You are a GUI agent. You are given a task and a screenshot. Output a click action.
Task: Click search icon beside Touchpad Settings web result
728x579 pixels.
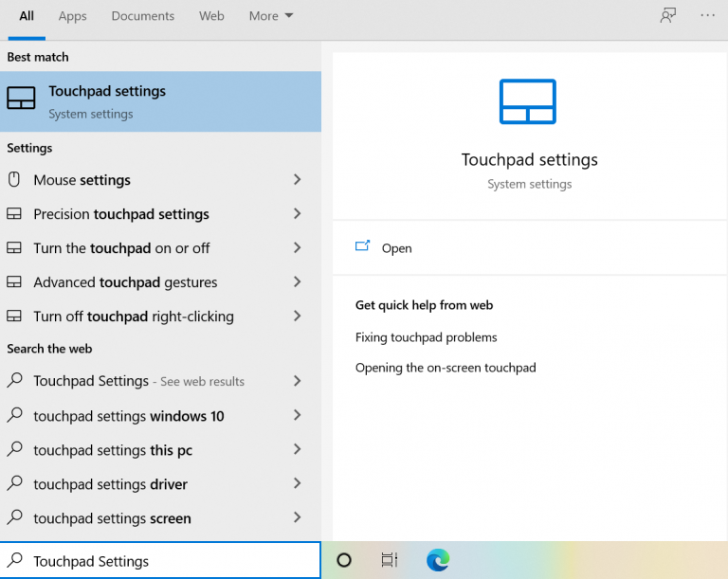15,380
